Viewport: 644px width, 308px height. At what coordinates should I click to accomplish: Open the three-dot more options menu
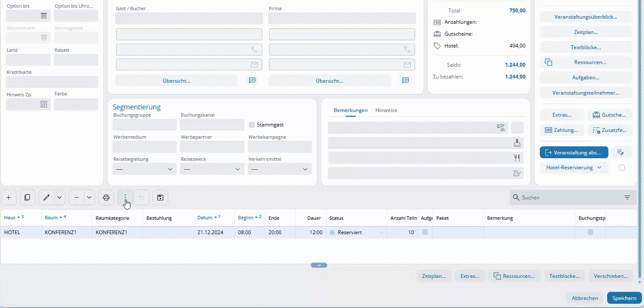(x=125, y=198)
